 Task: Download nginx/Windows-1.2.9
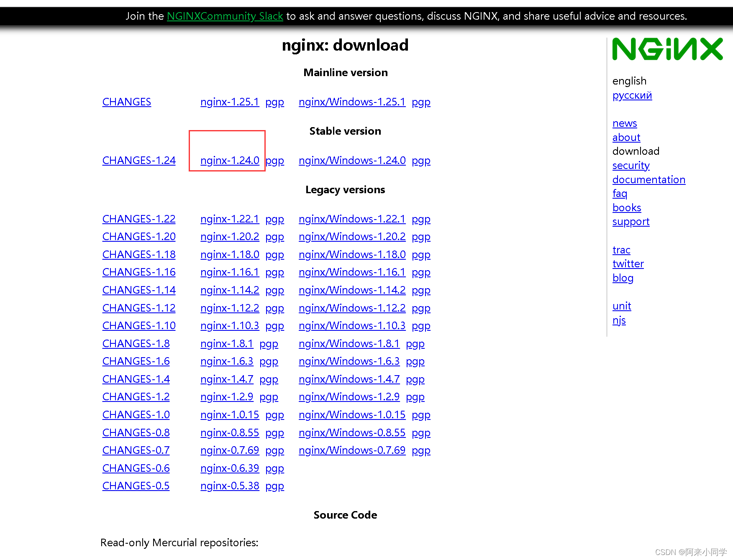click(x=349, y=397)
